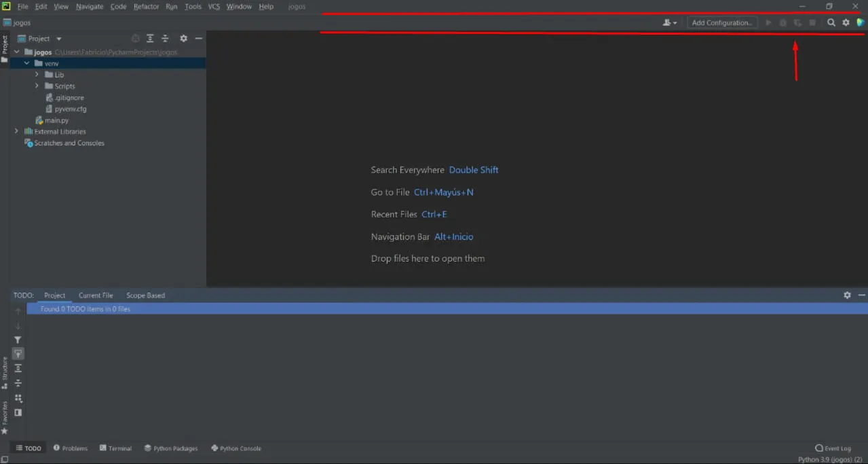Collapse all icon in Project panel header
868x464 pixels.
[165, 39]
